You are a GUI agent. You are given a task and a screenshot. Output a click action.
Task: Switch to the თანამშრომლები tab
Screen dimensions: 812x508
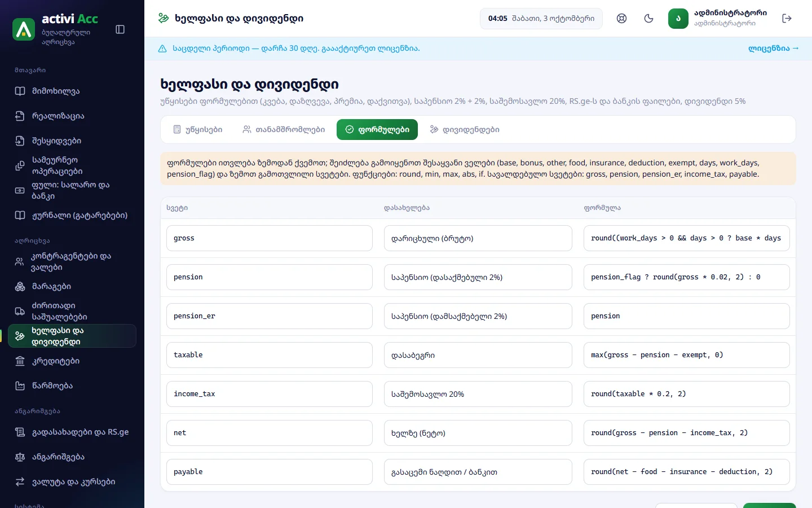[284, 129]
